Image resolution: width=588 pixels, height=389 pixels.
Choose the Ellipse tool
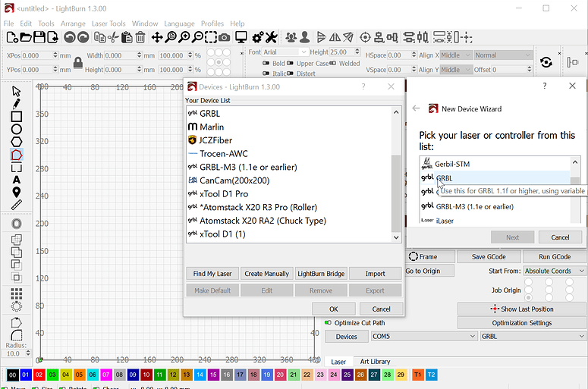click(16, 129)
